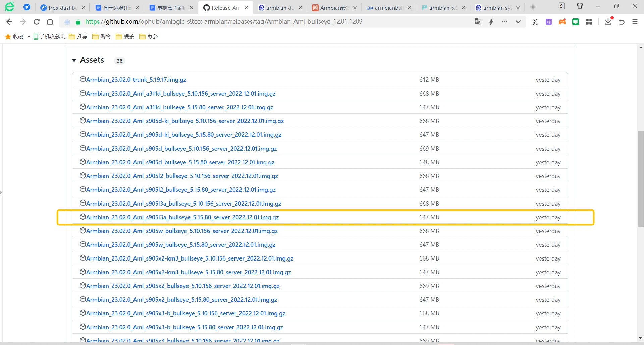Click the scissors screenshot tool icon
Image resolution: width=644 pixels, height=345 pixels.
535,22
